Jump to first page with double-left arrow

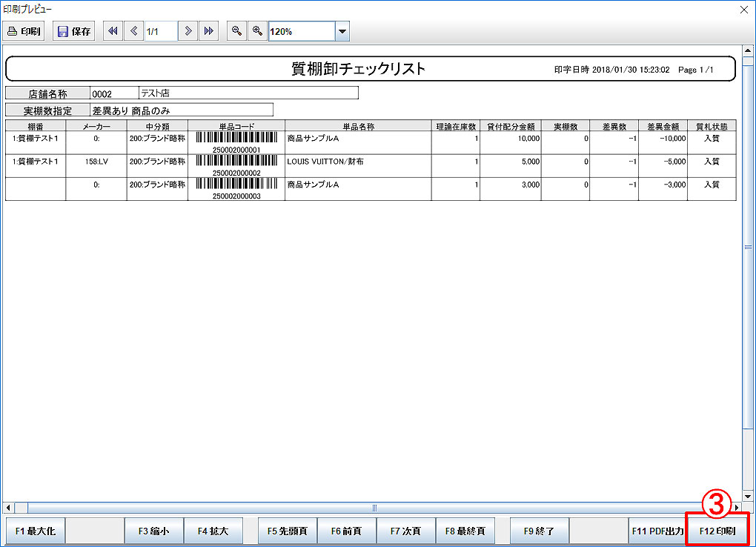tap(113, 31)
